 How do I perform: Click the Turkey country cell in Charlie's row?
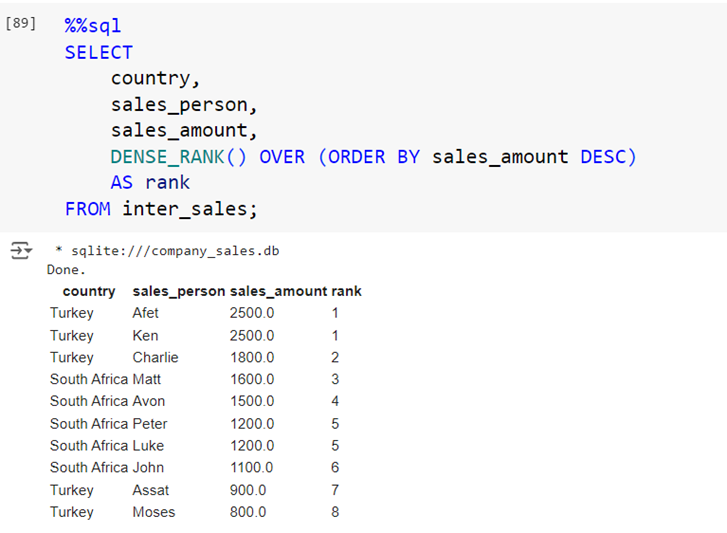click(72, 357)
